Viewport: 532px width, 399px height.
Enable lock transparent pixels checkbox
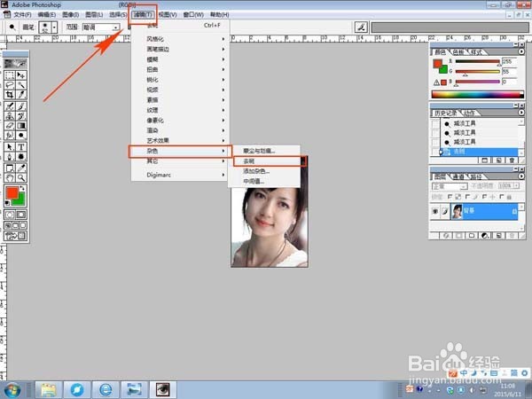tap(450, 197)
